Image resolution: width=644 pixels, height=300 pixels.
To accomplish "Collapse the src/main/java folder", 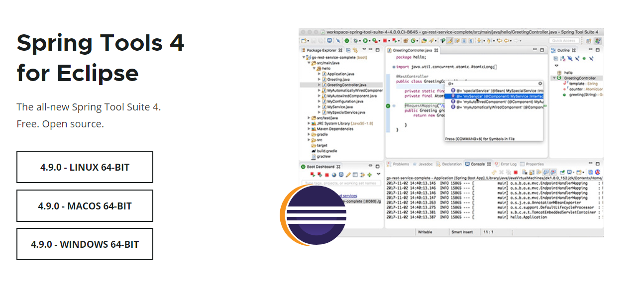I will (x=309, y=63).
